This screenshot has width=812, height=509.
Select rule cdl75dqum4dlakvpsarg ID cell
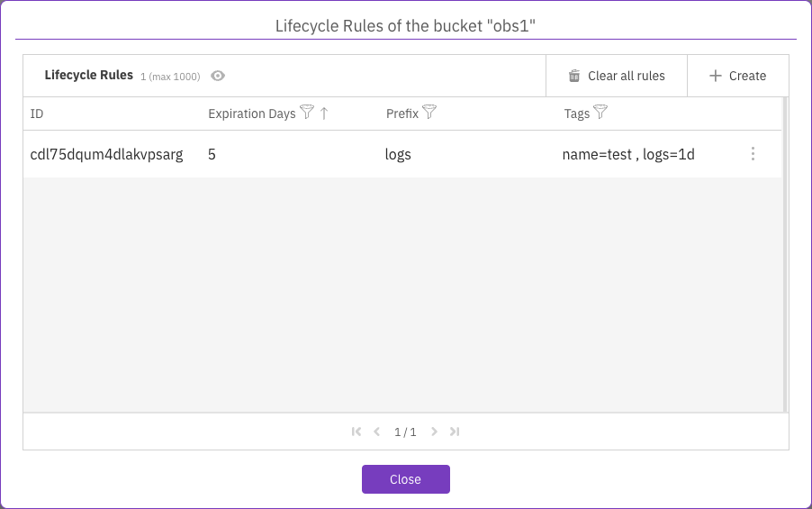(106, 154)
